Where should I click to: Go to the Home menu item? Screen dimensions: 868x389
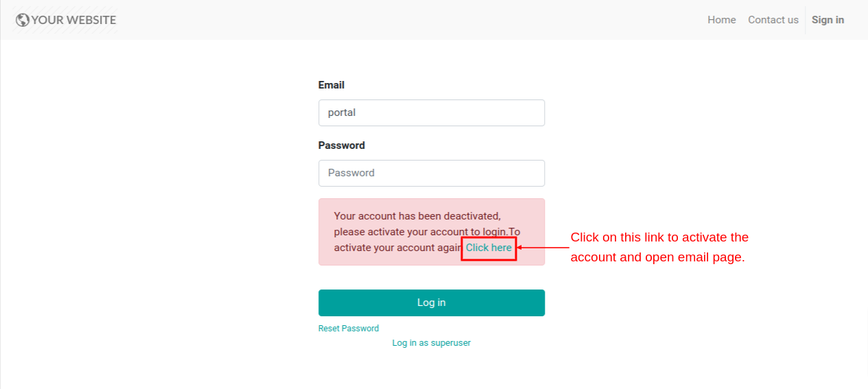(x=722, y=20)
